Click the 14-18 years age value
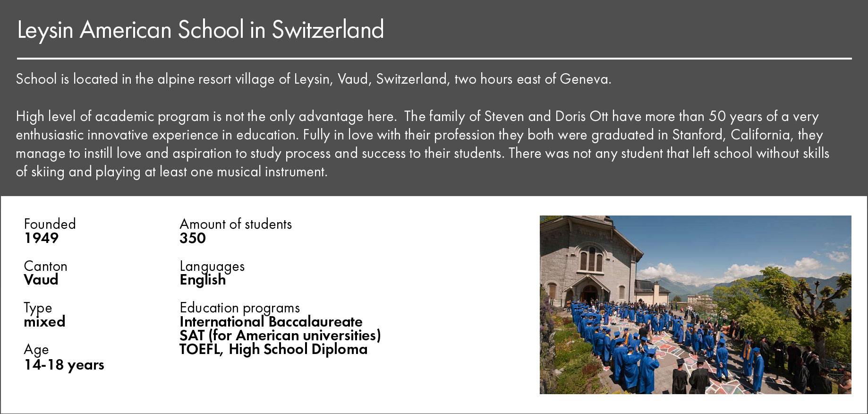 [x=64, y=365]
